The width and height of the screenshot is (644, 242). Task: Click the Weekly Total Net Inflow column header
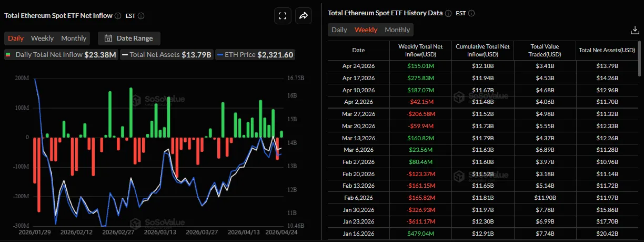click(419, 50)
